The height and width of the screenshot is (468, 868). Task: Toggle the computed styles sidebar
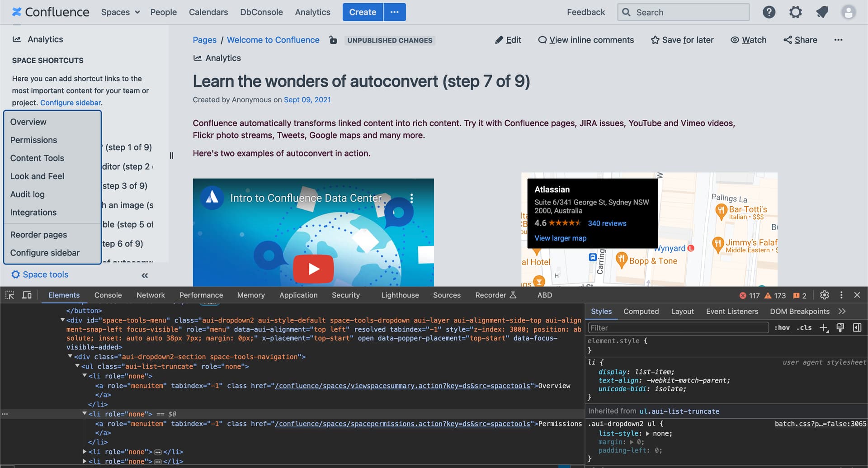tap(857, 328)
